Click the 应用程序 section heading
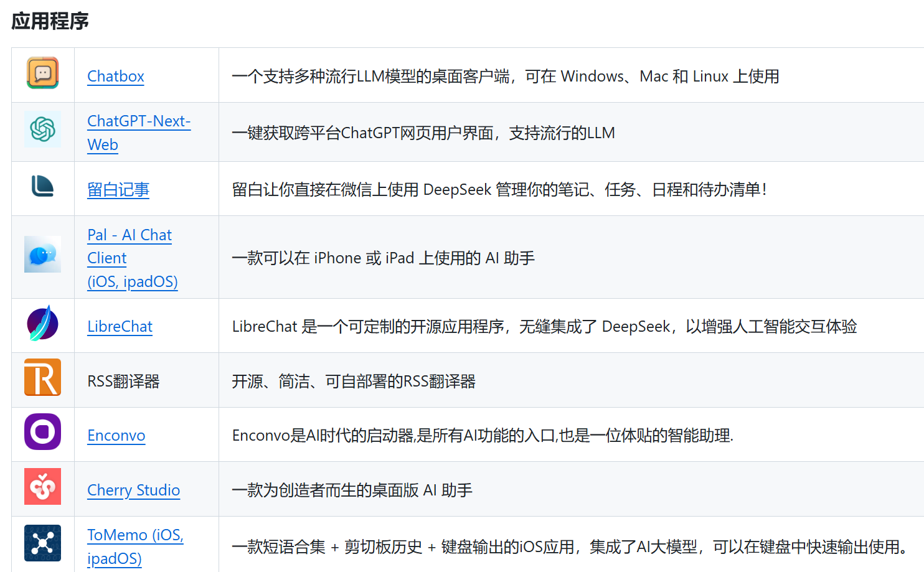Screen dimensions: 924x572 50,21
